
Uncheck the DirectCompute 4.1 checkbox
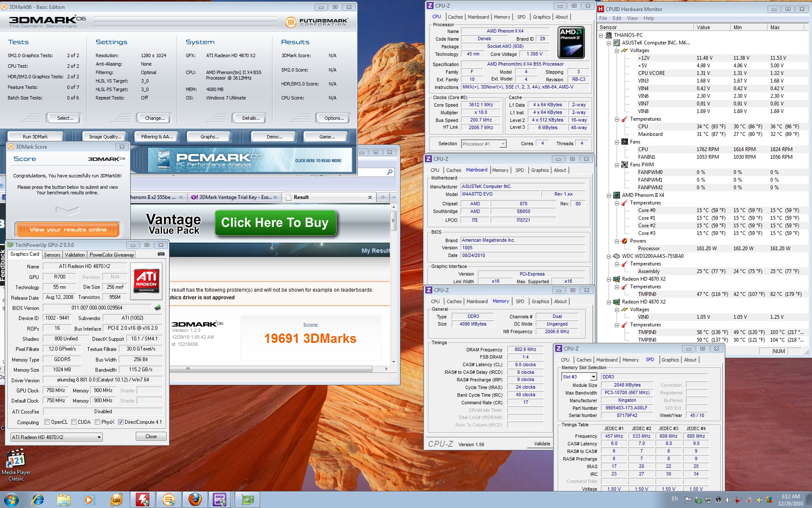[121, 422]
